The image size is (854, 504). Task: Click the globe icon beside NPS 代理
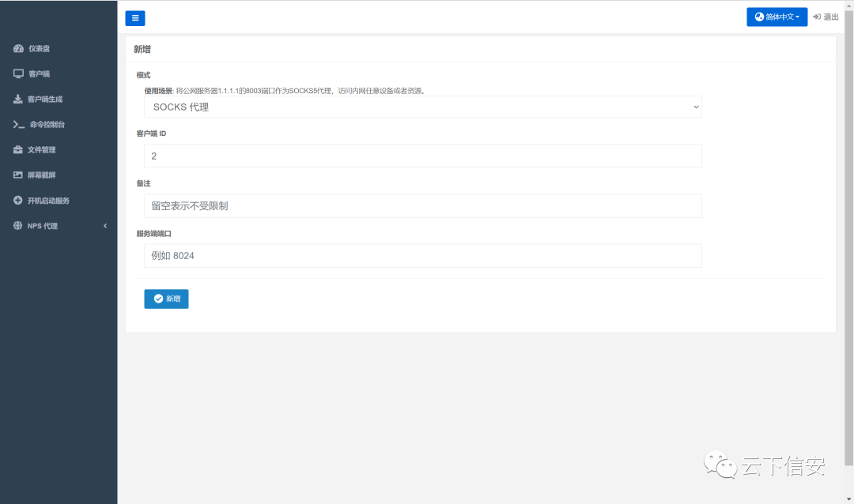[18, 225]
